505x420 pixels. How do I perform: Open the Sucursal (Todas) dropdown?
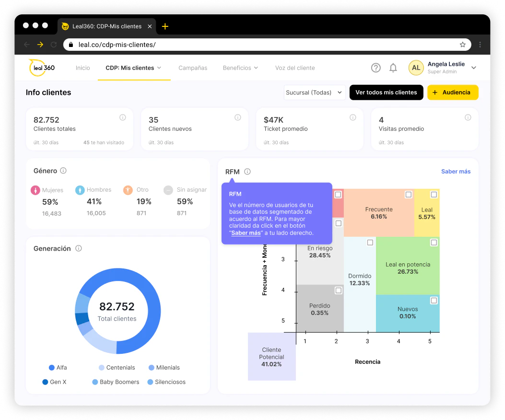pos(315,92)
